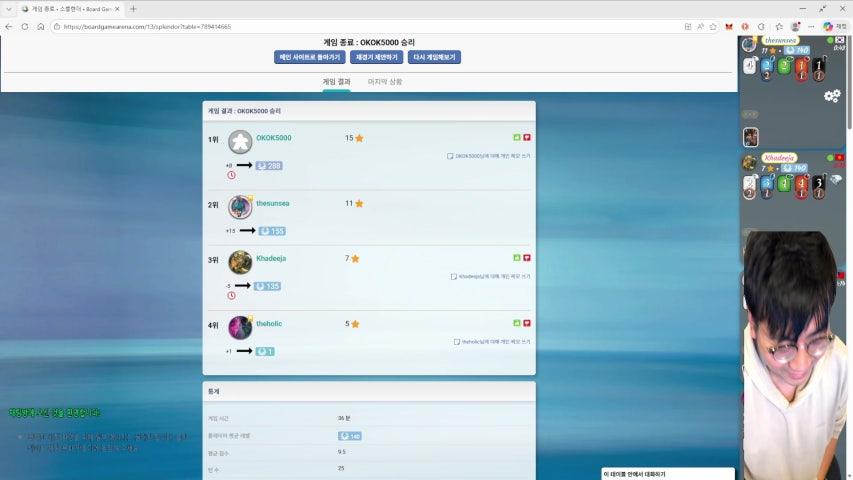Click OKOK5000's player avatar
The height and width of the screenshot is (480, 853).
pyautogui.click(x=240, y=142)
